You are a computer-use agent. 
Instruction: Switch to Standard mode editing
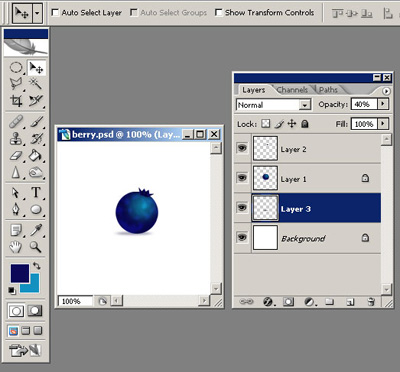tap(16, 311)
